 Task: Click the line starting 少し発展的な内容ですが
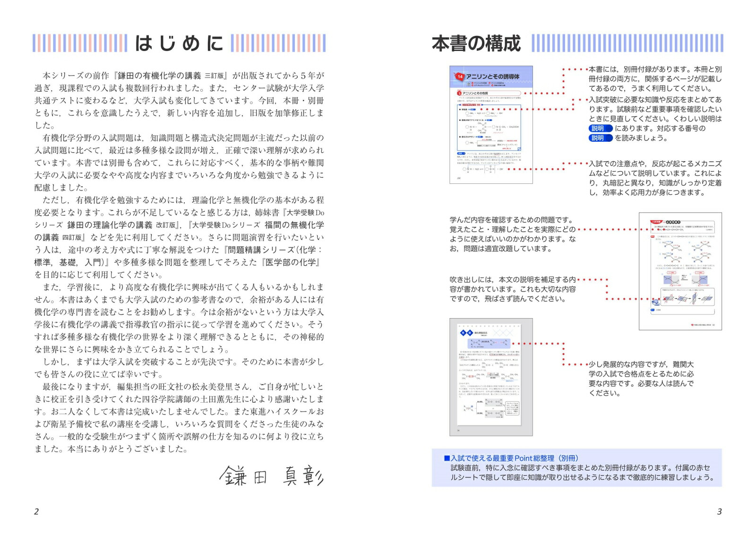pyautogui.click(x=641, y=364)
